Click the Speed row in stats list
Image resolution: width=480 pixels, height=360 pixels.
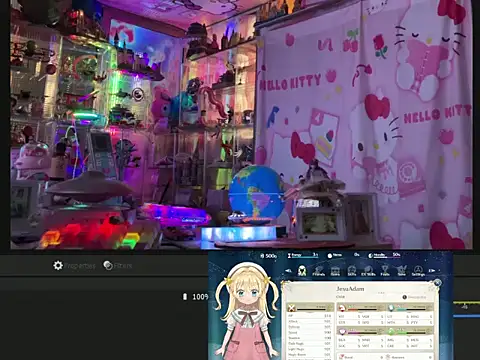pyautogui.click(x=310, y=332)
